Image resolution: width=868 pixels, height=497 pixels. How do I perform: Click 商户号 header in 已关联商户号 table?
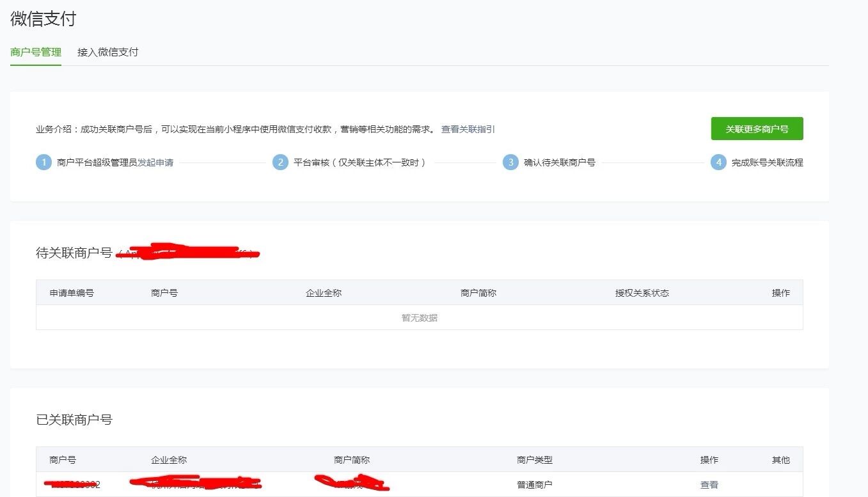tap(63, 460)
